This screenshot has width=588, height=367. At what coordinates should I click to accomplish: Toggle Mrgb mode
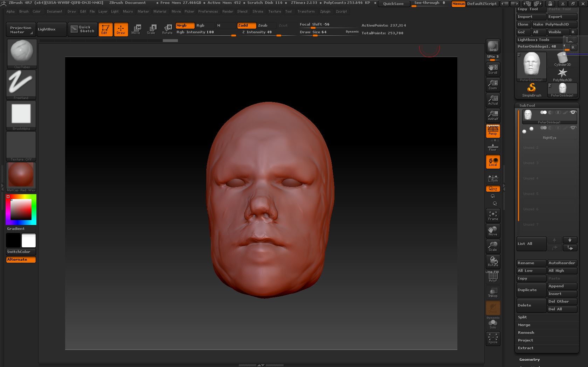pos(185,26)
